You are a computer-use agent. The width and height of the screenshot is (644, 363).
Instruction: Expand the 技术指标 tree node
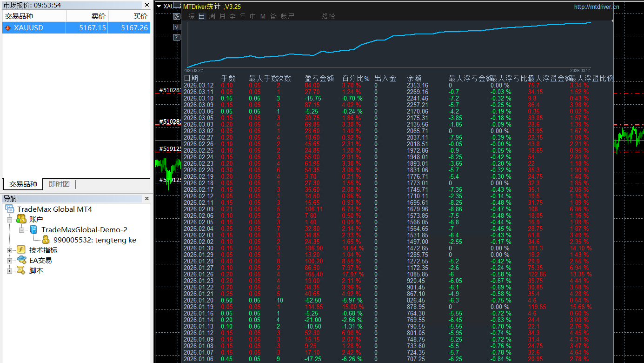[x=10, y=249]
